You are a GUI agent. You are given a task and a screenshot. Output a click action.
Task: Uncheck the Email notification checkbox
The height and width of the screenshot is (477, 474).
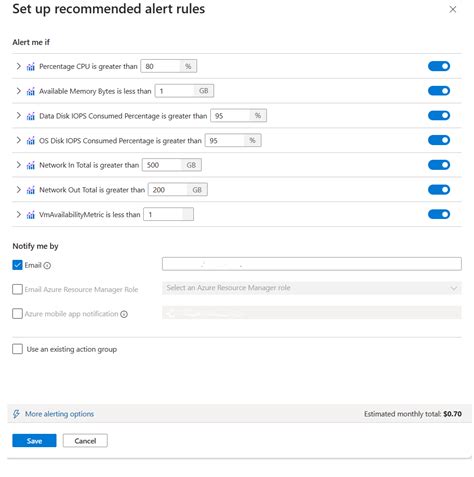(17, 265)
